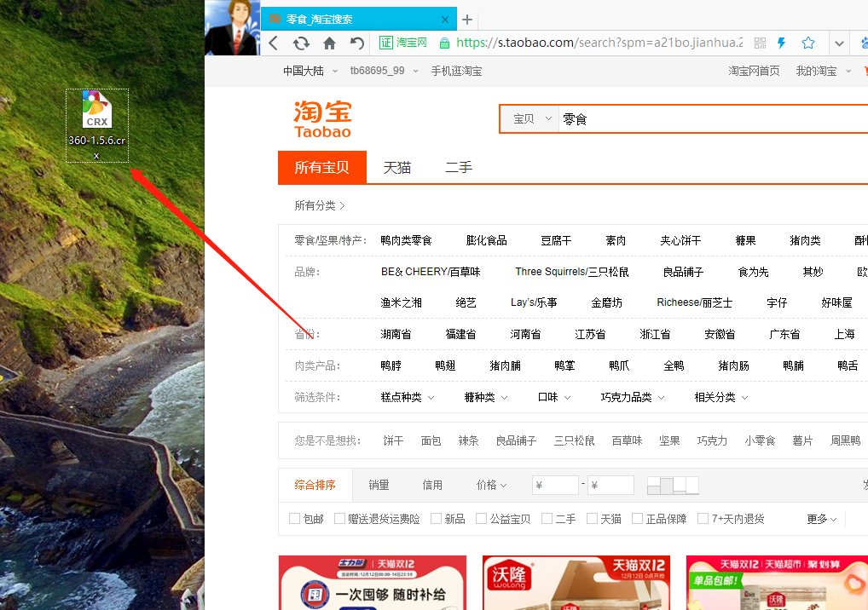This screenshot has height=610, width=868.
Task: Expand the 更多 filter options
Action: [x=821, y=518]
